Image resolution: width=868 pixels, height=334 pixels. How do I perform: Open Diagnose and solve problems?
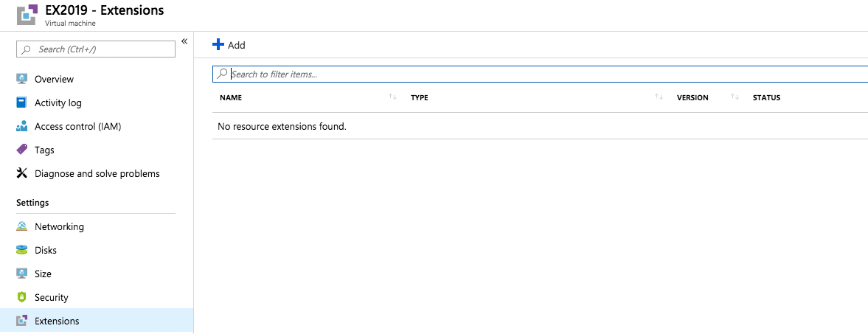pyautogui.click(x=97, y=173)
